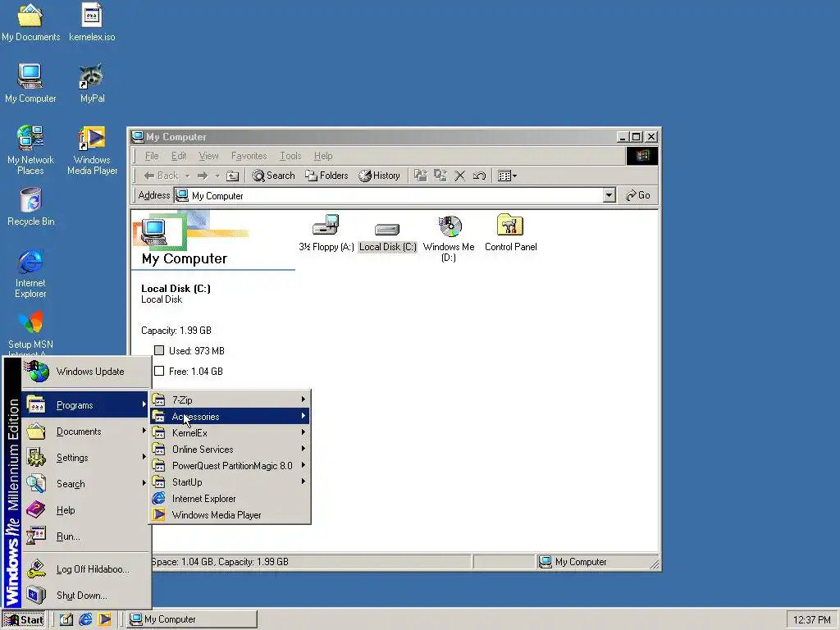Choose Log Off Hildaboo... entry
This screenshot has width=840, height=630.
pos(86,569)
